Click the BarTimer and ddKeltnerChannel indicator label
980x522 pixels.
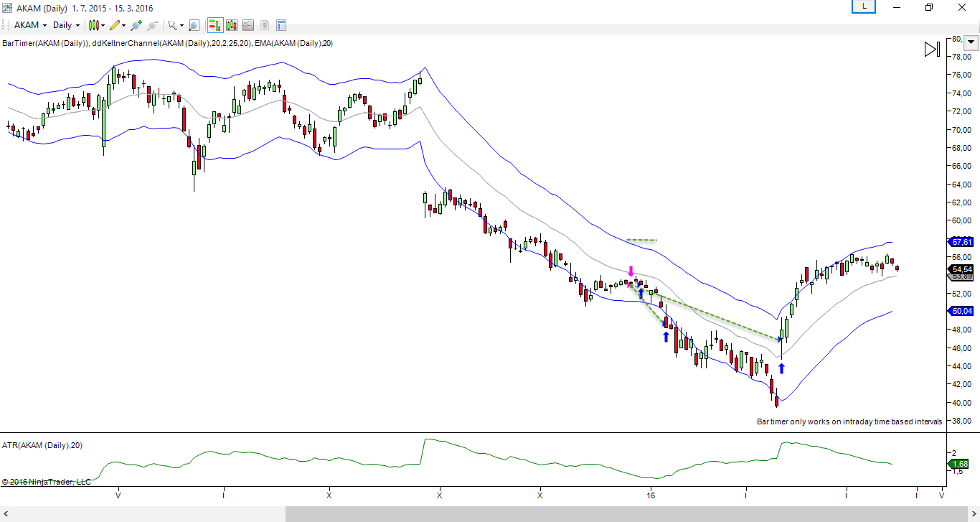(x=167, y=43)
